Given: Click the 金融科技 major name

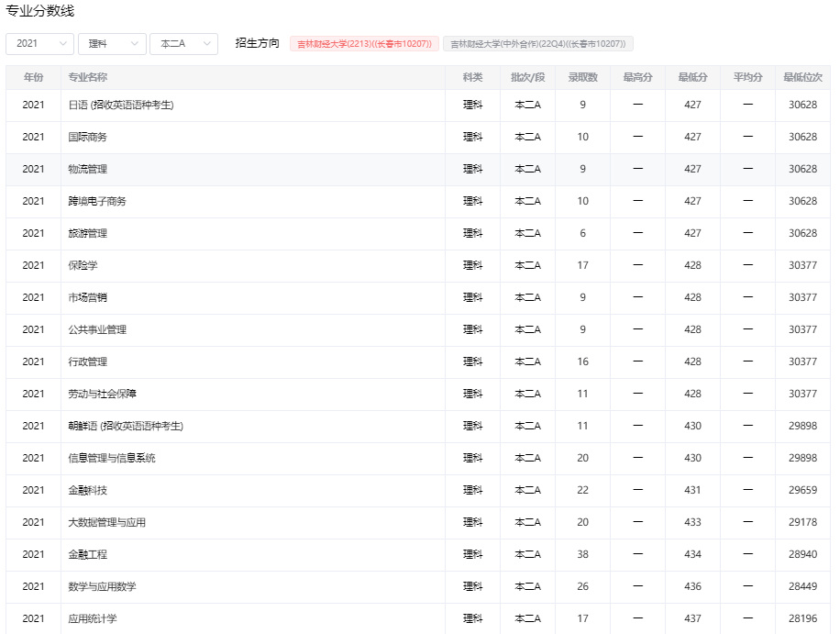Looking at the screenshot, I should point(88,491).
